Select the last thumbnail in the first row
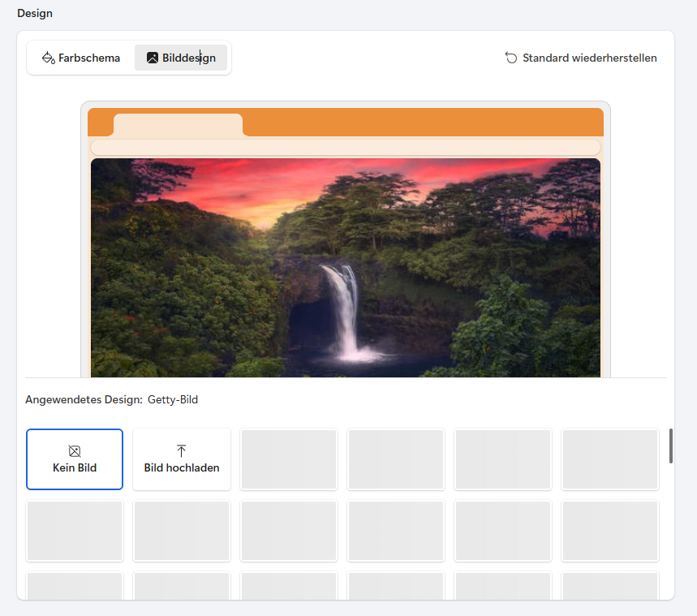Image resolution: width=697 pixels, height=616 pixels. (610, 459)
